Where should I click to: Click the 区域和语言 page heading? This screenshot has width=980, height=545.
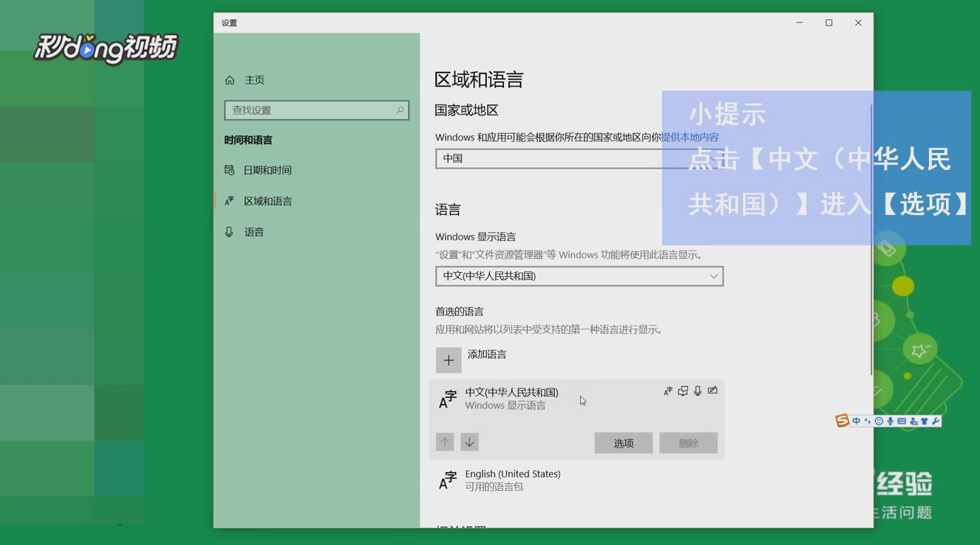pyautogui.click(x=479, y=80)
